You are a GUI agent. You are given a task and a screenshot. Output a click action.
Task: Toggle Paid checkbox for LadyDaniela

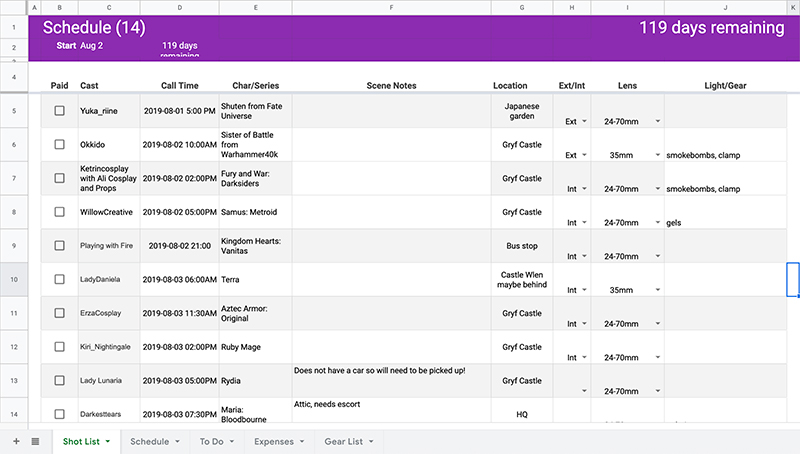pyautogui.click(x=60, y=279)
